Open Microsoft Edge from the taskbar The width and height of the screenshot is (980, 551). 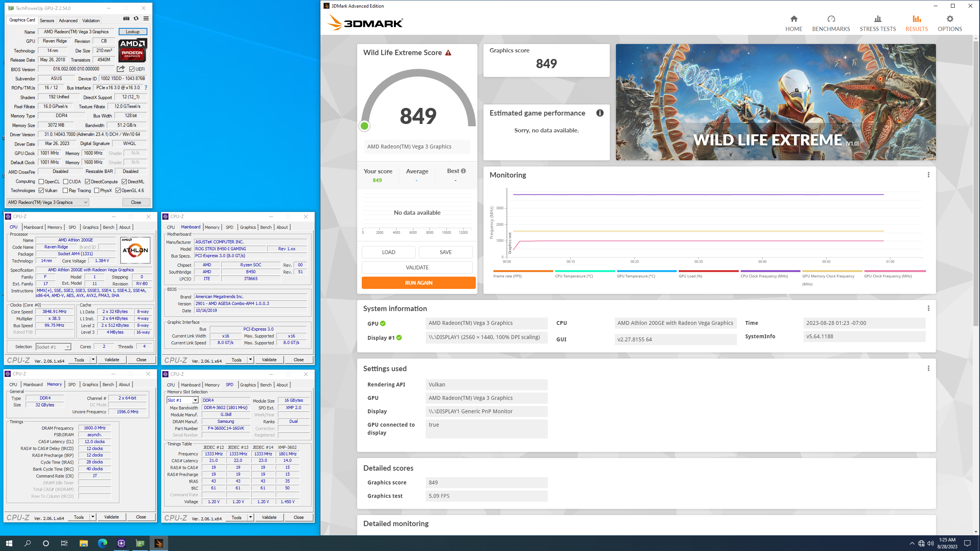(102, 543)
